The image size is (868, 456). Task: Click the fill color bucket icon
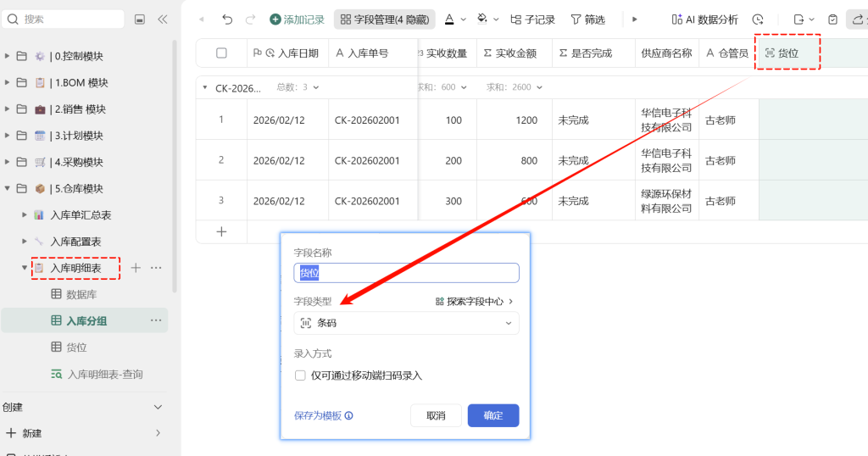[x=482, y=19]
